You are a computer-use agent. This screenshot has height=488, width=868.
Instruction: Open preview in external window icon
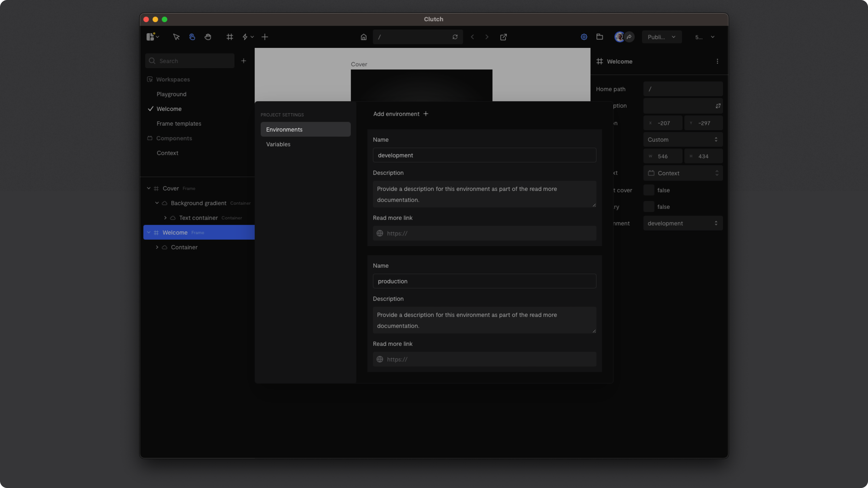pyautogui.click(x=503, y=37)
